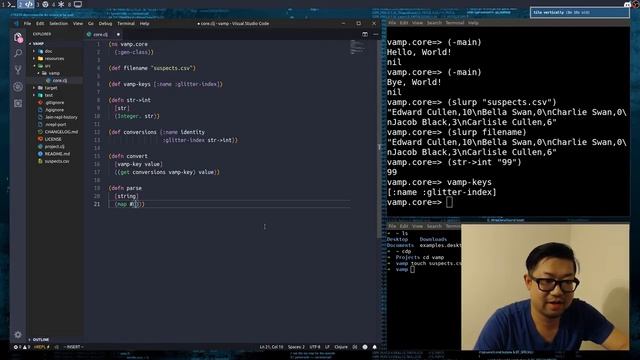Click the Discord tray icon

tap(628, 4)
